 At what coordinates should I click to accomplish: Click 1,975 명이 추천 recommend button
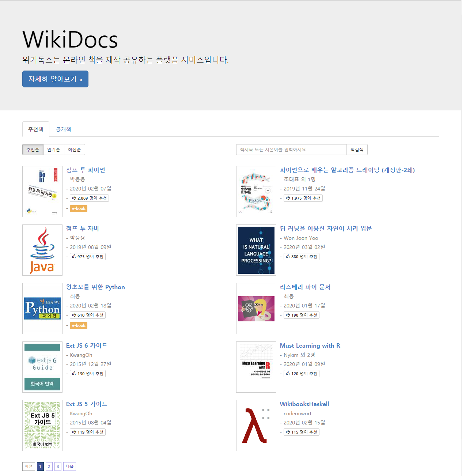(x=303, y=198)
